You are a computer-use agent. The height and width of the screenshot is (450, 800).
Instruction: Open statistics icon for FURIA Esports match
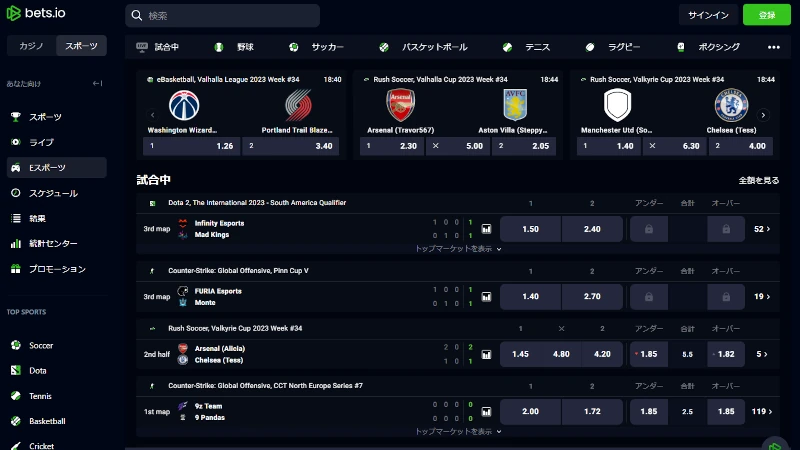tap(486, 296)
